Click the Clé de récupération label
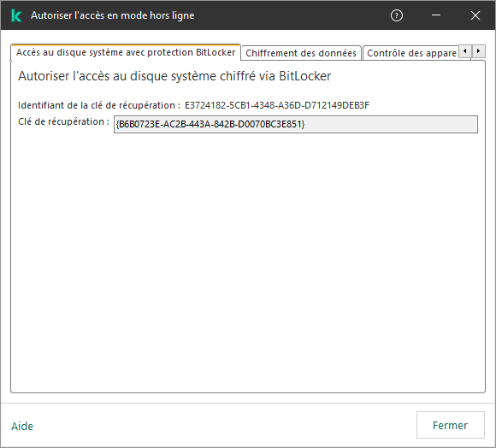 [63, 121]
